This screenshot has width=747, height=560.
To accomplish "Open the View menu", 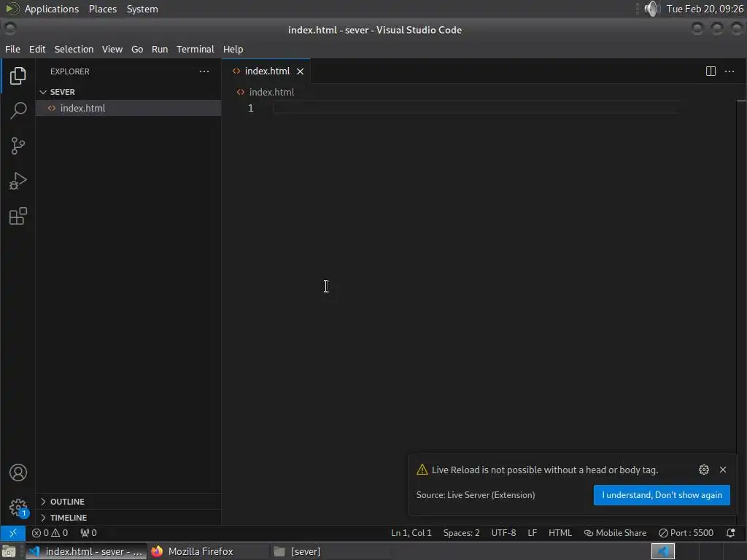I will pyautogui.click(x=112, y=49).
